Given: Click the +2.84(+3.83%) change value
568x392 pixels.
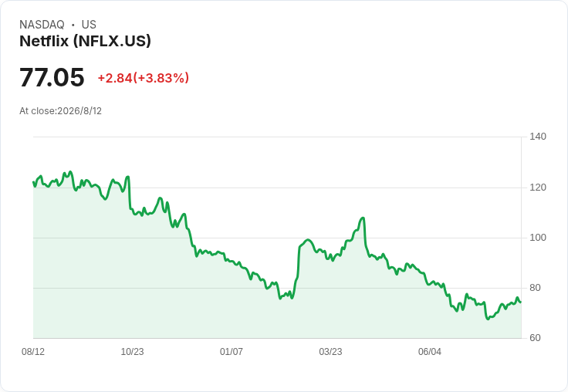Looking at the screenshot, I should pyautogui.click(x=143, y=78).
